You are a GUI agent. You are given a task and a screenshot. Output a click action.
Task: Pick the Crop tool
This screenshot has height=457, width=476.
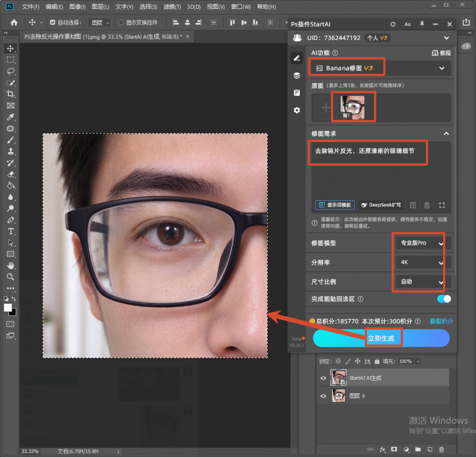pos(11,94)
